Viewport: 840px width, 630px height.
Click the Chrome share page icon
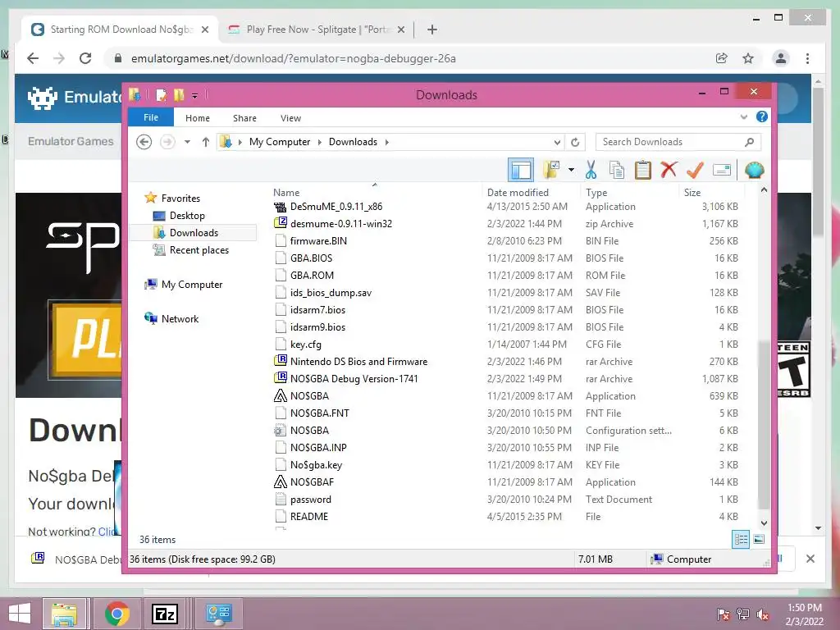pyautogui.click(x=722, y=58)
